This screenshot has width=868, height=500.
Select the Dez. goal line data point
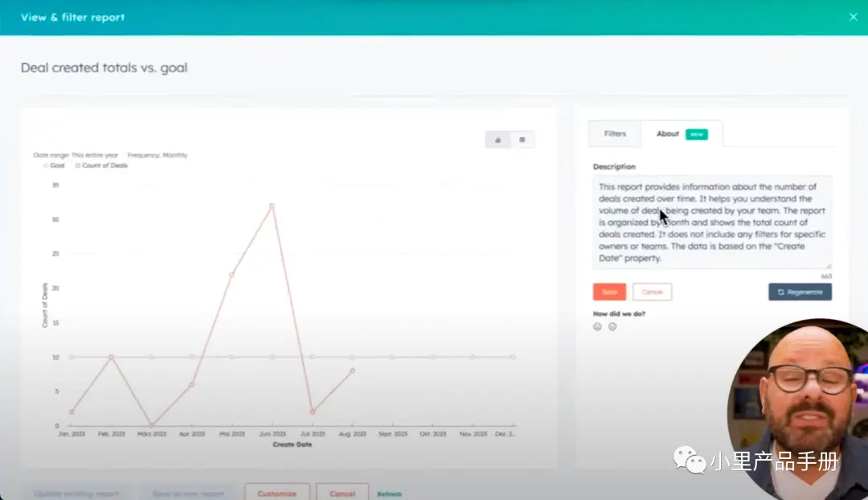click(x=513, y=357)
